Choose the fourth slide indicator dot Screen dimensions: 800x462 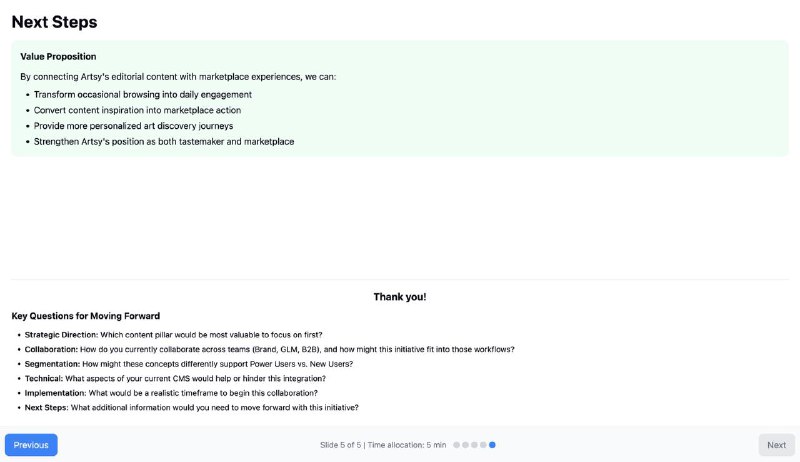483,445
